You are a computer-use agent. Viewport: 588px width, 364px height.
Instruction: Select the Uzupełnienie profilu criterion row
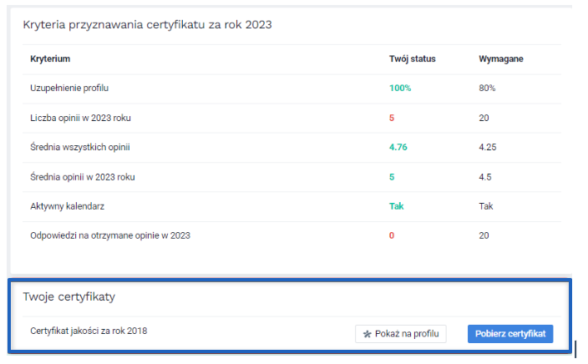pyautogui.click(x=69, y=88)
